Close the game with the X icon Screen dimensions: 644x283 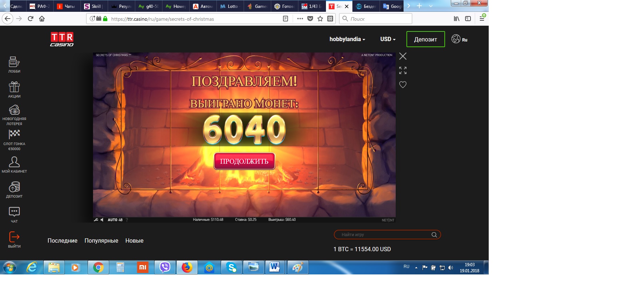[403, 56]
